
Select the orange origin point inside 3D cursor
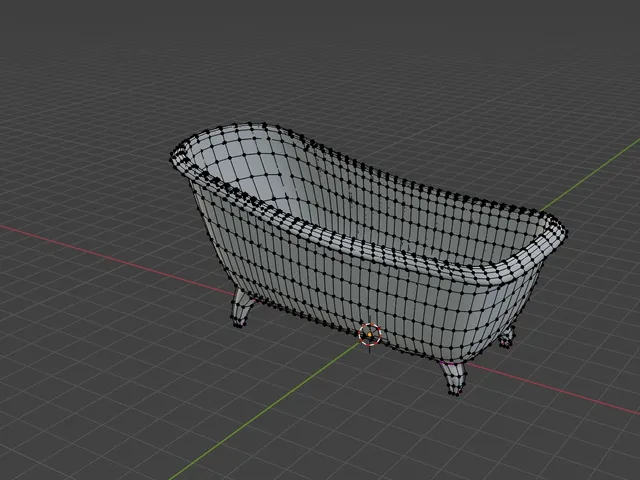[370, 334]
